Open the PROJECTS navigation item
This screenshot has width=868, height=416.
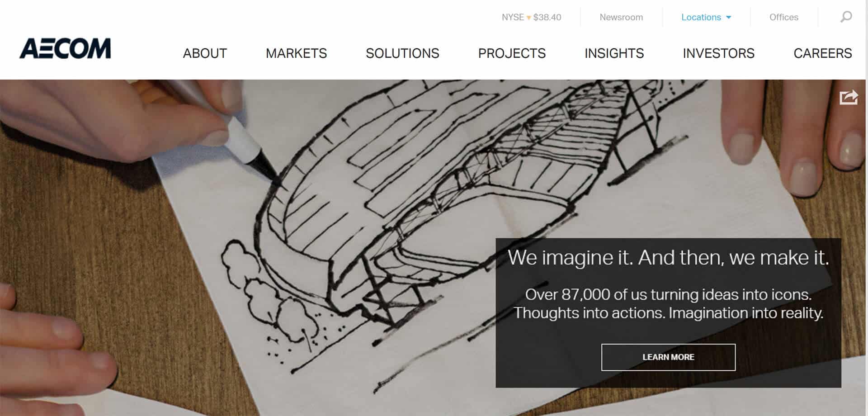(512, 53)
